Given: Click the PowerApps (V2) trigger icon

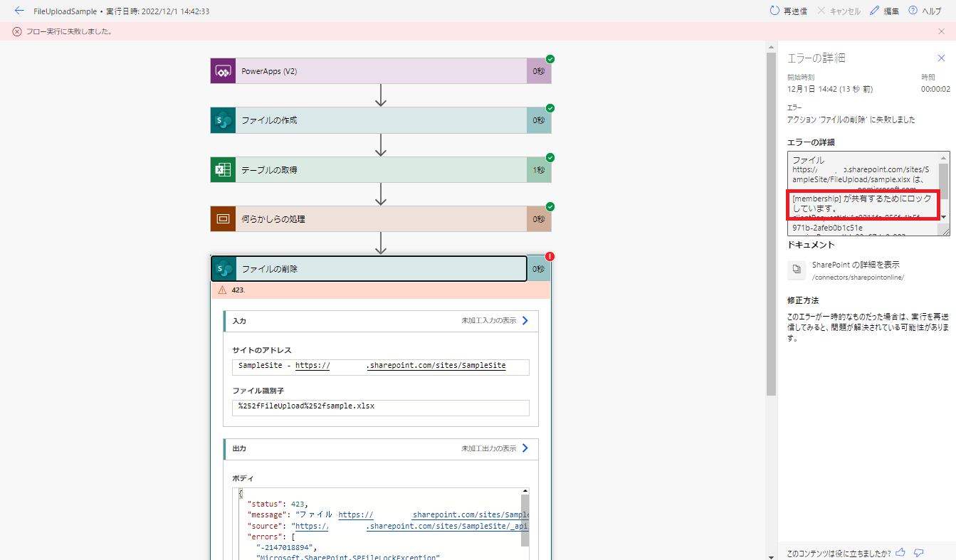Looking at the screenshot, I should click(223, 71).
